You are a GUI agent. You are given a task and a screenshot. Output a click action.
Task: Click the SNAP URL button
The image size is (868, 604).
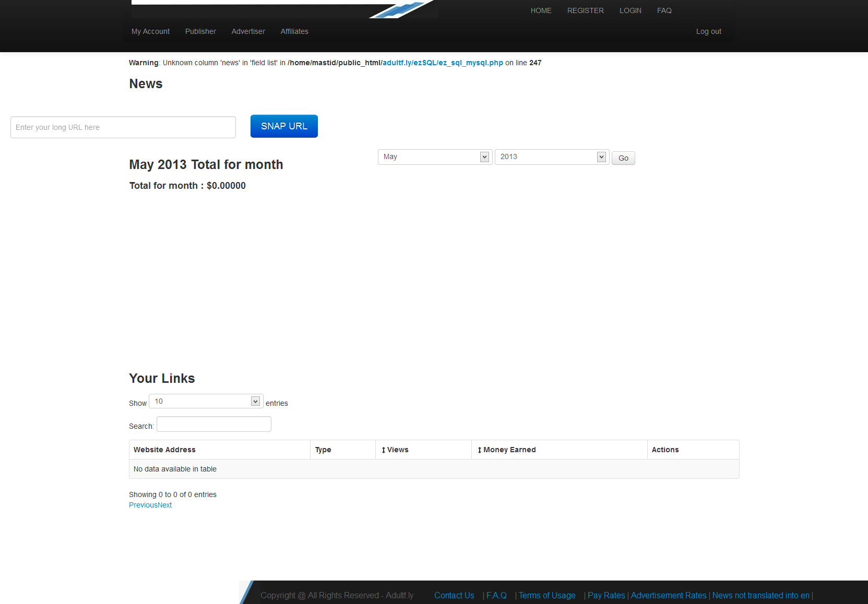(284, 126)
